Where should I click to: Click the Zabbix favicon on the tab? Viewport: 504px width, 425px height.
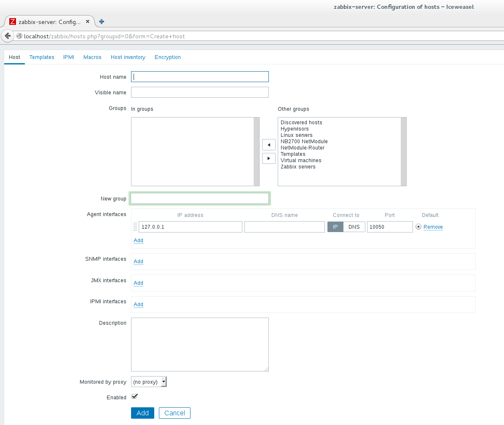13,21
